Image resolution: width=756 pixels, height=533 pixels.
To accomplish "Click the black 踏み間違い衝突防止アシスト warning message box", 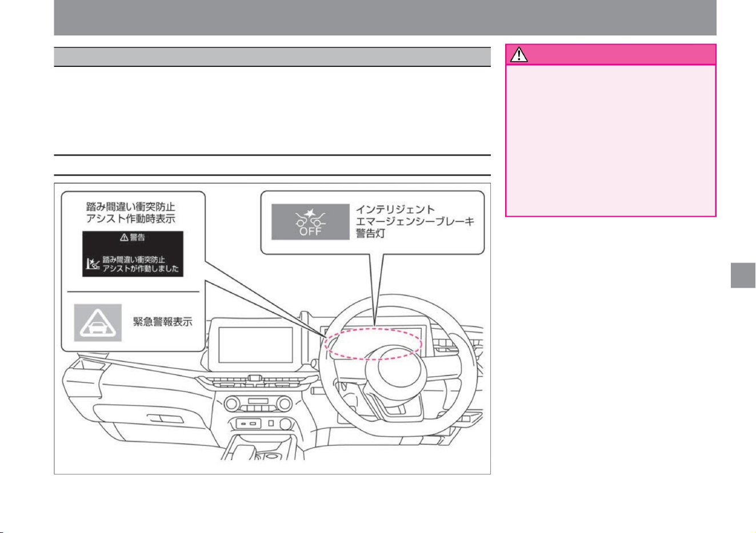I will coord(133,254).
